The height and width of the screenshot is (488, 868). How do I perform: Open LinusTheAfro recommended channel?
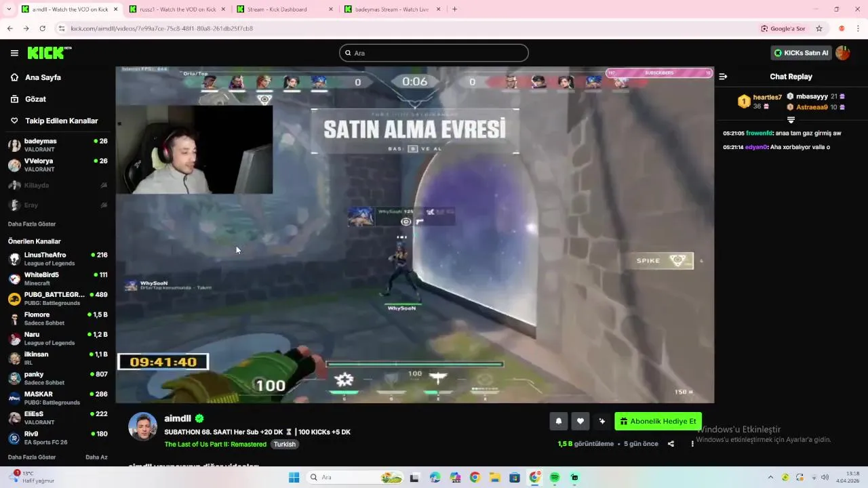point(58,259)
